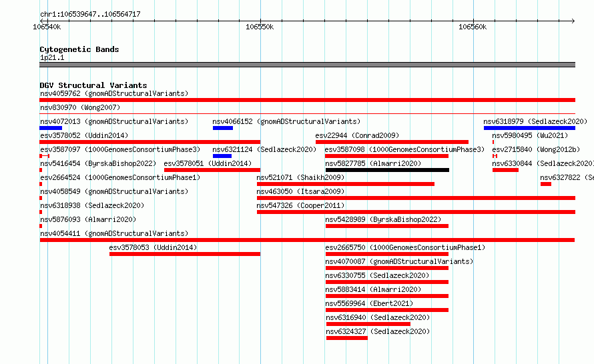Screen dimensions: 594x364
Task: Click the blue nsv4072013 variant bar
Action: pos(51,128)
